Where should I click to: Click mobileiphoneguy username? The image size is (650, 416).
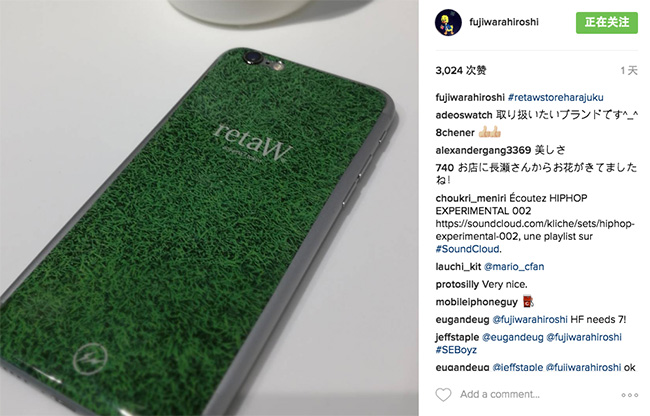(476, 302)
